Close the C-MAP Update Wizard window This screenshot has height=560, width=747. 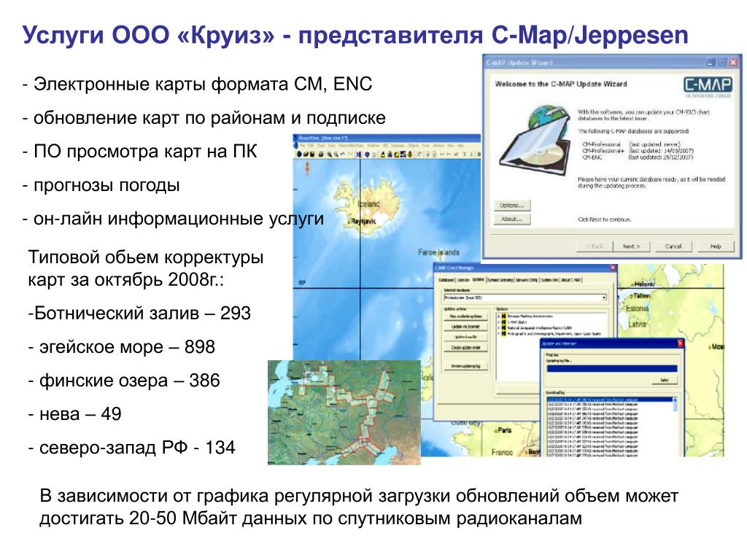(x=733, y=63)
